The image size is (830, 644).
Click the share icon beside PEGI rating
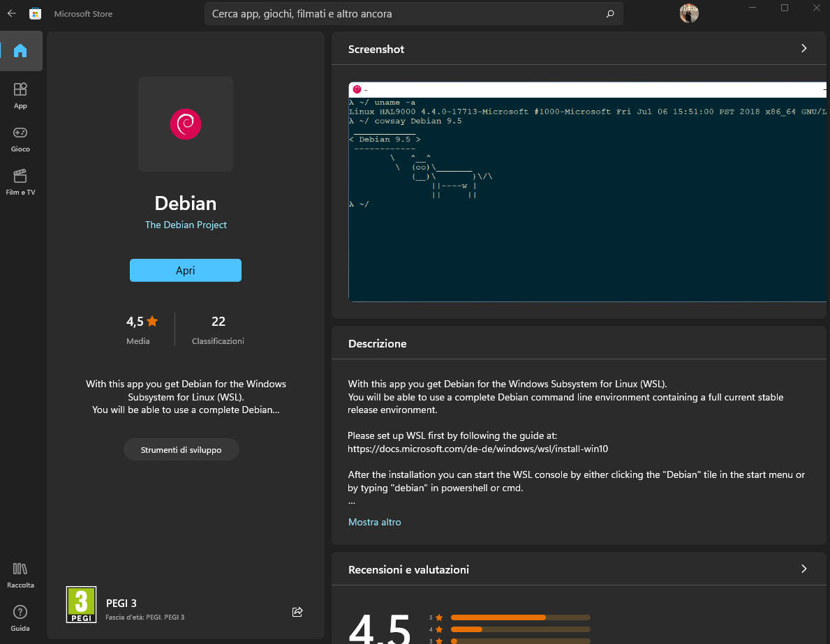click(297, 612)
